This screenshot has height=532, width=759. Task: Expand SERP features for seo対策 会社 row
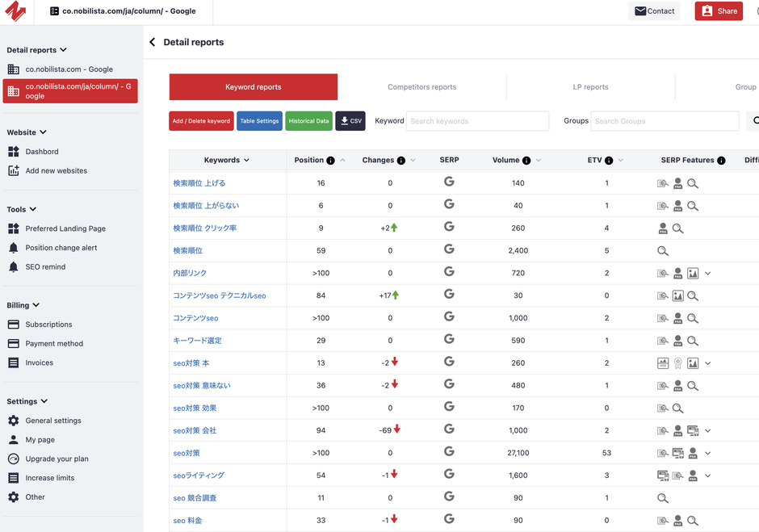(x=708, y=431)
